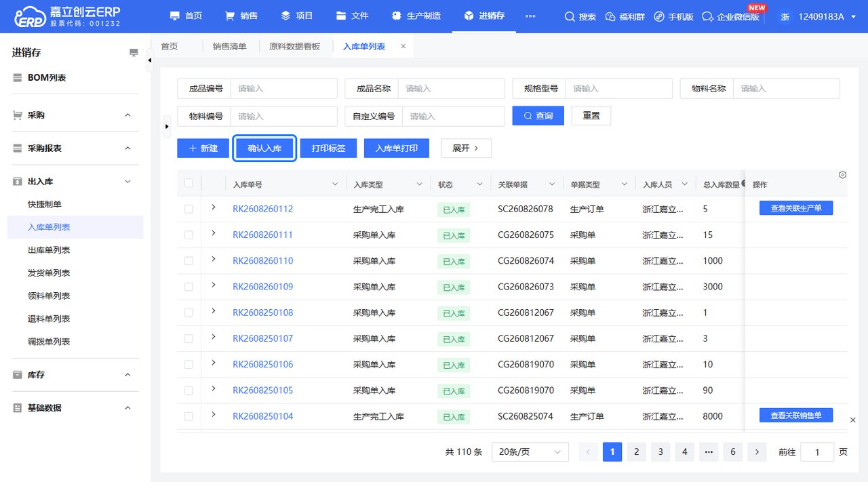Open the 手机版 mobile version link
The height and width of the screenshot is (482, 868).
click(673, 16)
